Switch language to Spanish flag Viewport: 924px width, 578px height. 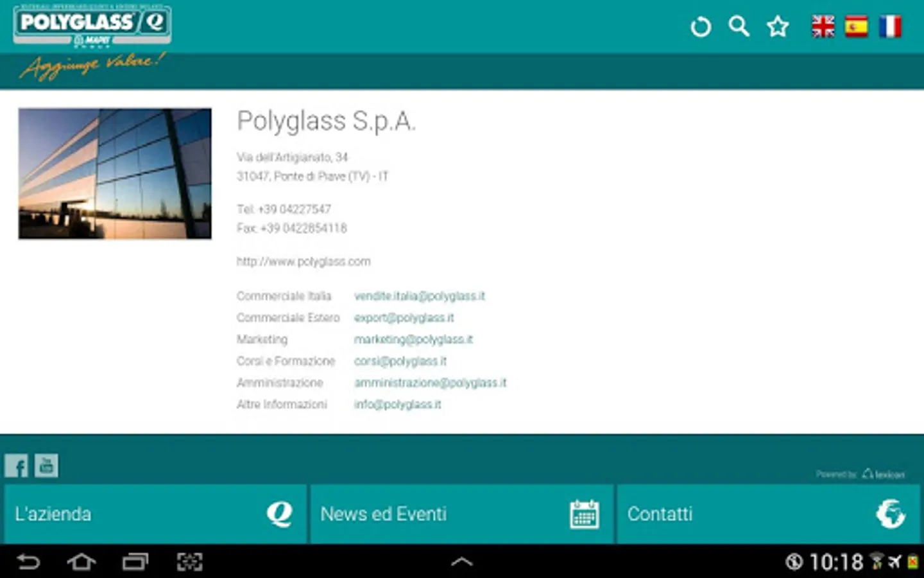coord(857,26)
